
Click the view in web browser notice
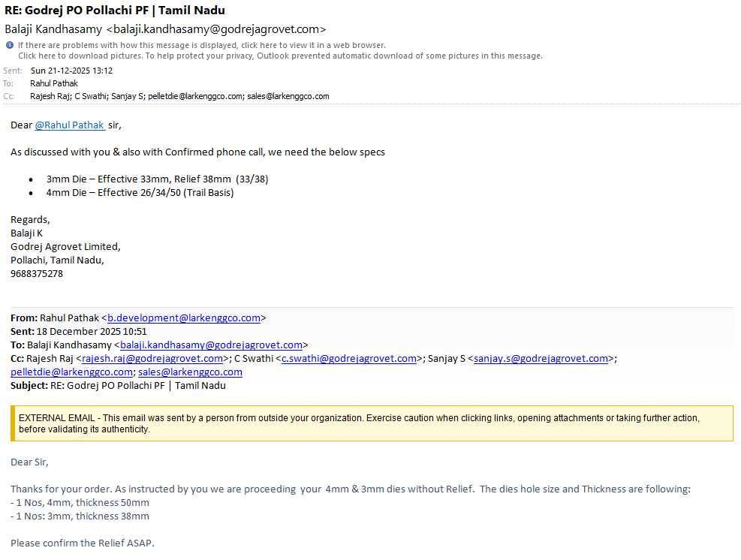202,46
